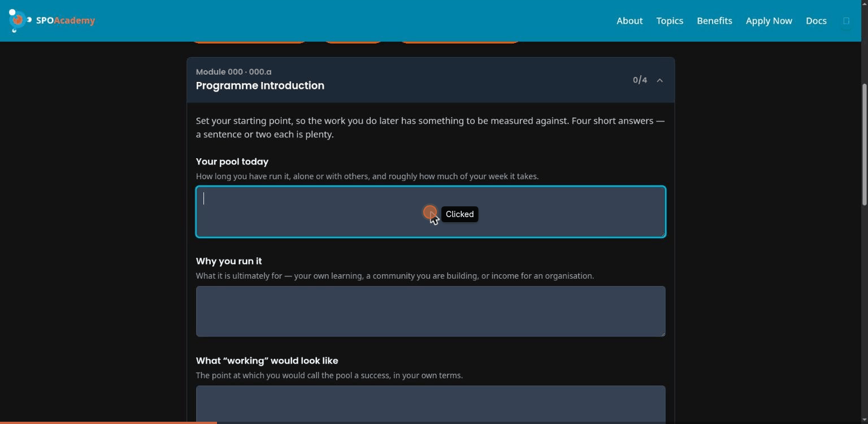Click the scrollbar up arrow
Screen dimensions: 868x424
point(864,4)
